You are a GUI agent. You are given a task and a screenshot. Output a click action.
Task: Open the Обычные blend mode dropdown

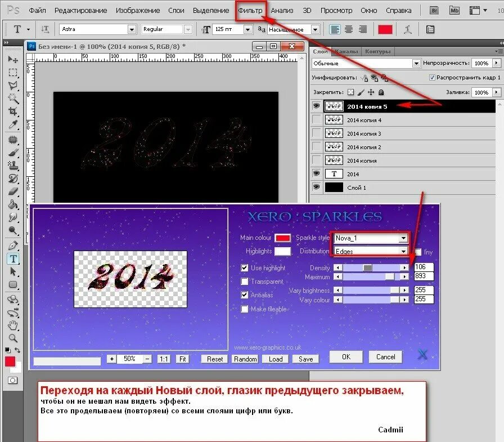416,64
